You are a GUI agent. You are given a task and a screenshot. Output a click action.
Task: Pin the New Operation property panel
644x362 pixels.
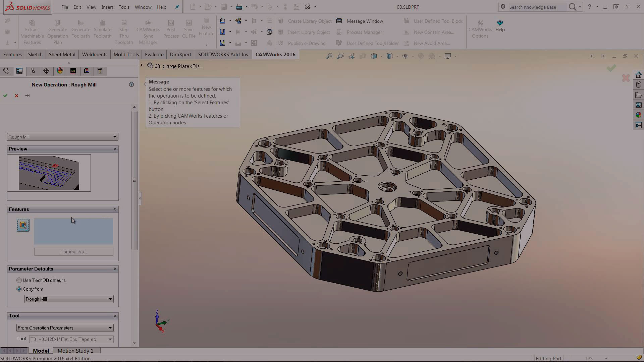coord(28,96)
